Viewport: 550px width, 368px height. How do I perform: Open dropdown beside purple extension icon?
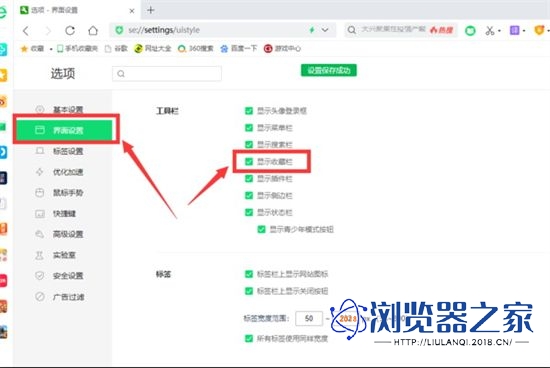(x=524, y=31)
